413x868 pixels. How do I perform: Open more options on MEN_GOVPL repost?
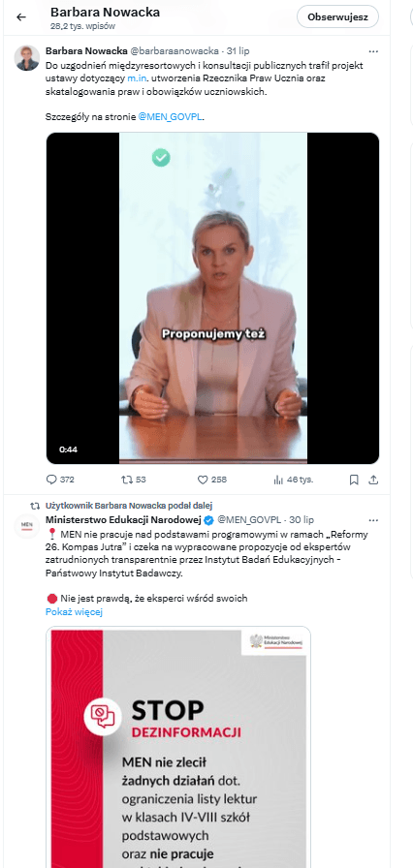[x=373, y=520]
